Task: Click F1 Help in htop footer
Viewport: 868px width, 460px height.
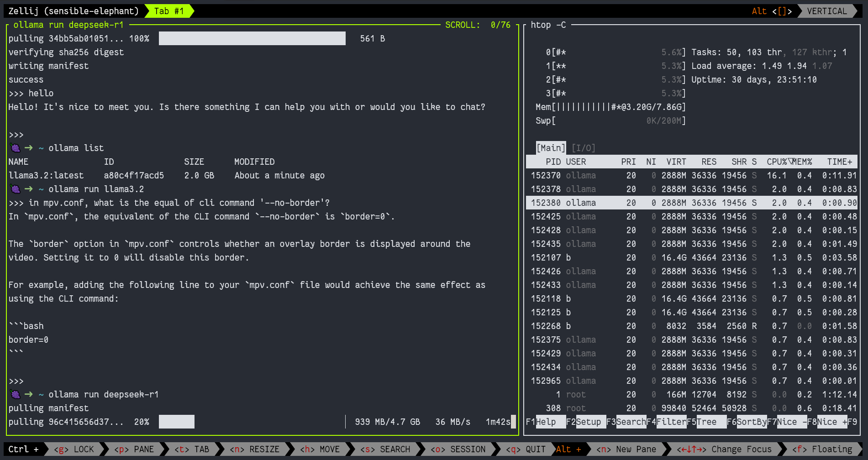Action: (546, 422)
